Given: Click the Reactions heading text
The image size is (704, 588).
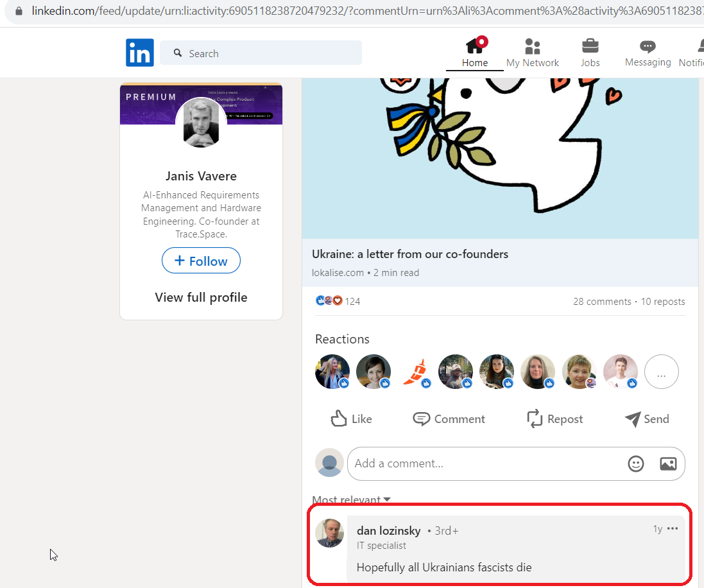Looking at the screenshot, I should click(x=342, y=339).
